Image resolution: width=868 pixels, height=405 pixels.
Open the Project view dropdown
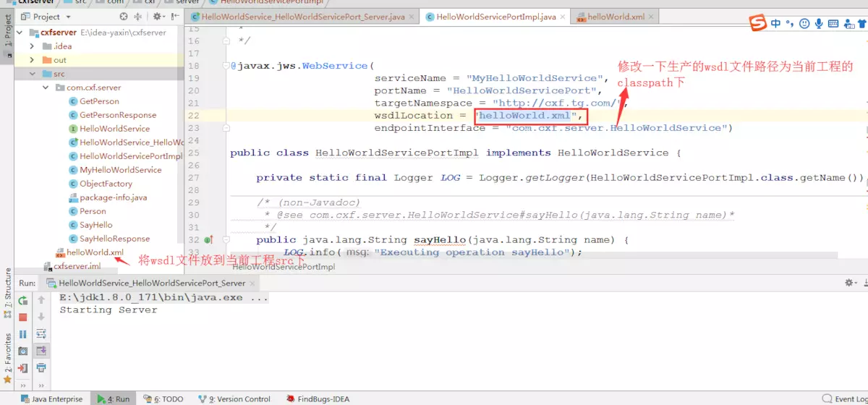click(x=69, y=16)
